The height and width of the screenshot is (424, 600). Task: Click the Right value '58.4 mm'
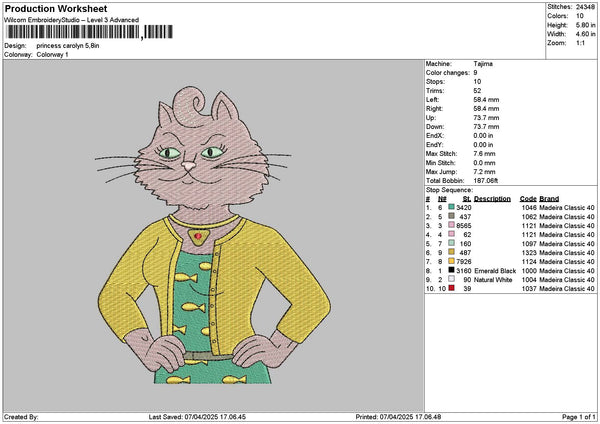pos(486,109)
